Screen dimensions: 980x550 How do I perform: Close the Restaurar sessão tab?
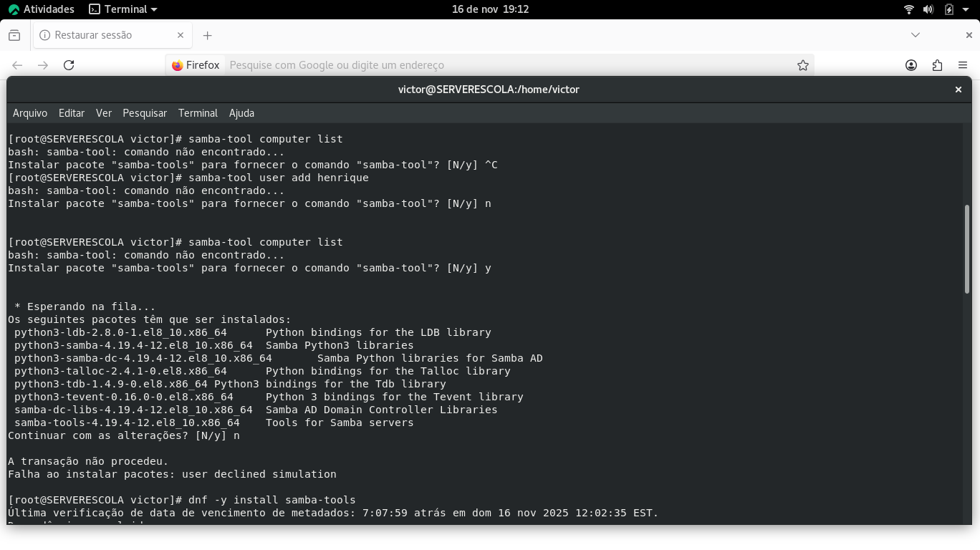pyautogui.click(x=181, y=35)
